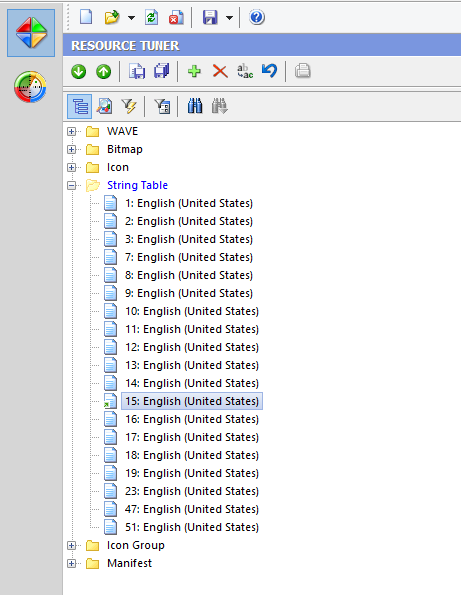Click the Print icon
This screenshot has height=595, width=461.
(302, 71)
